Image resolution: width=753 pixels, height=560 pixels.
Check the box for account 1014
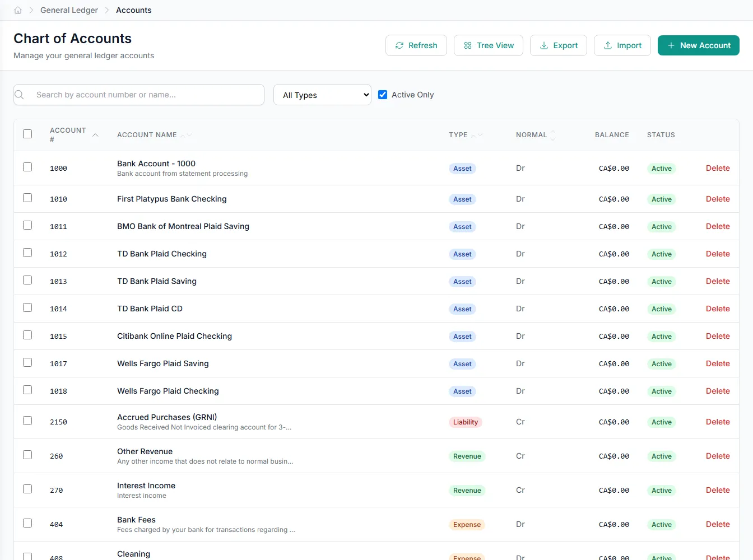tap(27, 307)
